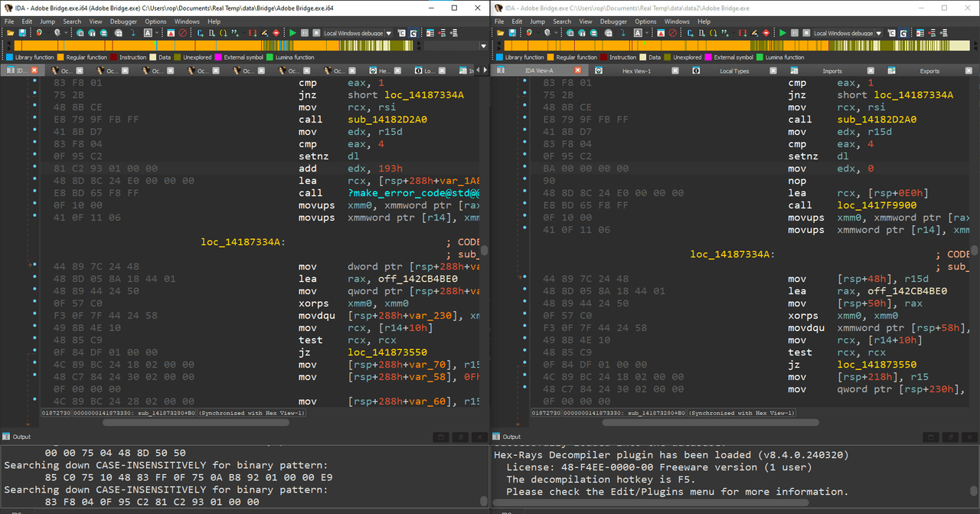This screenshot has height=514, width=980.
Task: Click 'A' text view icon in right window
Action: [x=638, y=33]
